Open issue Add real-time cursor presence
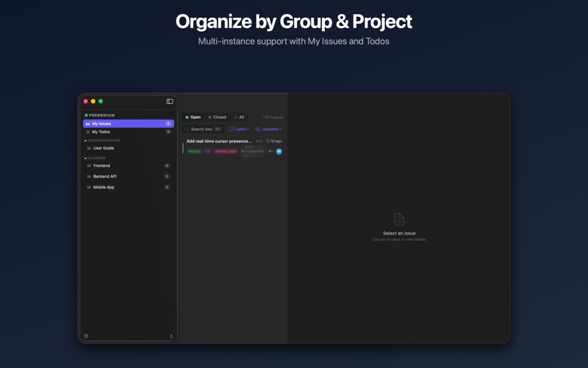 pyautogui.click(x=218, y=141)
